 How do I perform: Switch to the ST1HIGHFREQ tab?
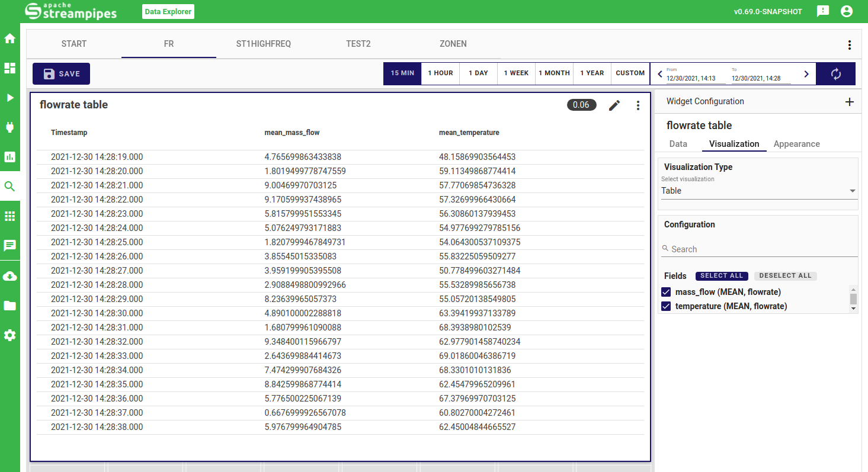point(263,44)
